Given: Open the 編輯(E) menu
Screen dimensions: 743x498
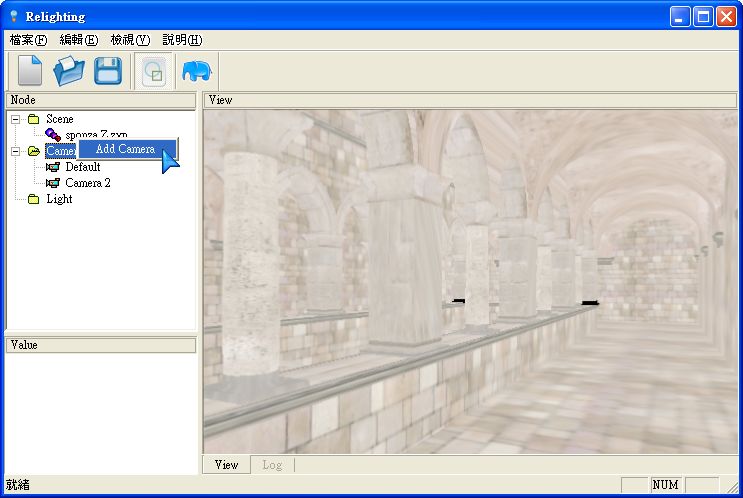Looking at the screenshot, I should coord(79,40).
